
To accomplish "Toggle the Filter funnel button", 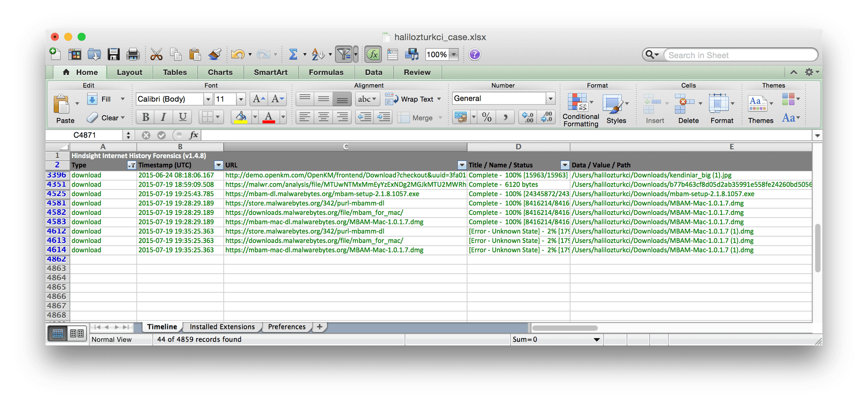I will (x=344, y=55).
